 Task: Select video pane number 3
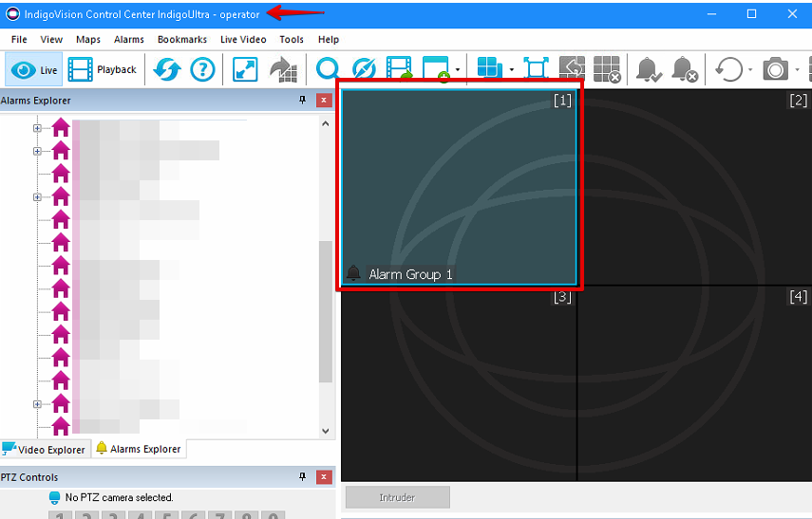[460, 383]
